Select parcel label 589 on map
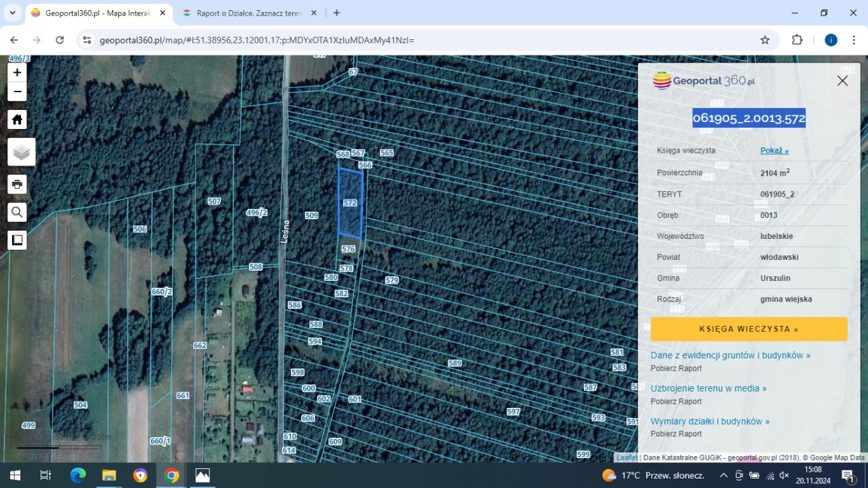Screen dimensions: 868x488 click(x=454, y=364)
